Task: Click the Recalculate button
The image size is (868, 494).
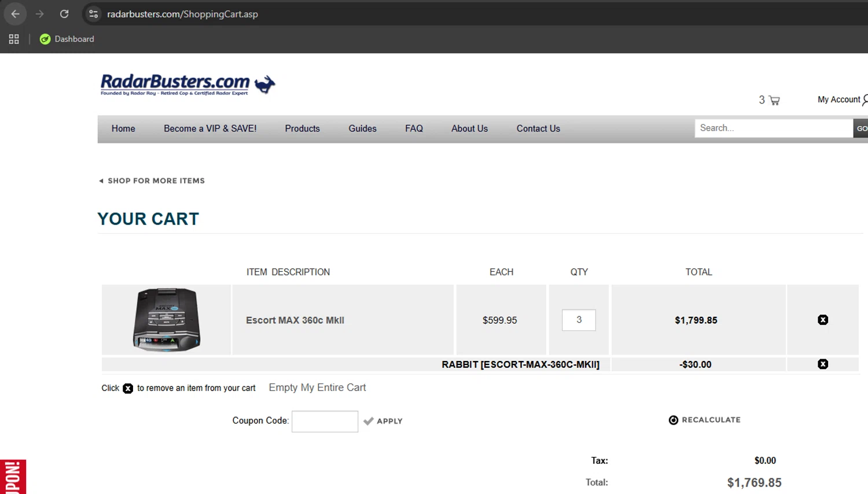Action: coord(705,420)
